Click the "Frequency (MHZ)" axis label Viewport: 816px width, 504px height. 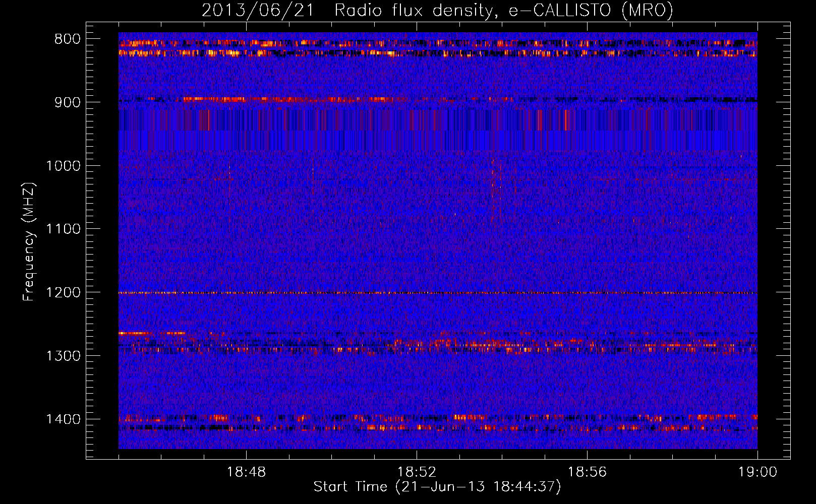29,242
